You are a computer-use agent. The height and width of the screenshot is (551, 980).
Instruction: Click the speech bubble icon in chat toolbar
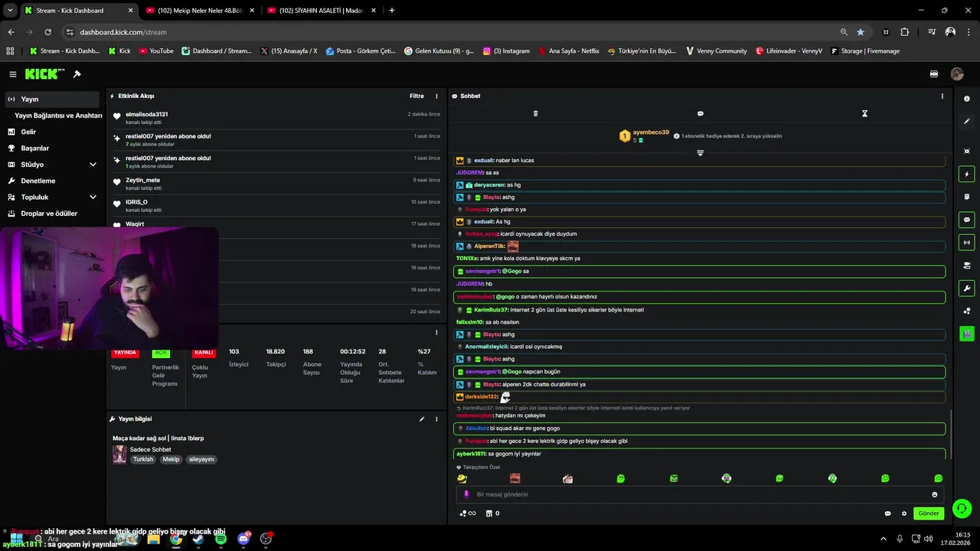point(700,113)
